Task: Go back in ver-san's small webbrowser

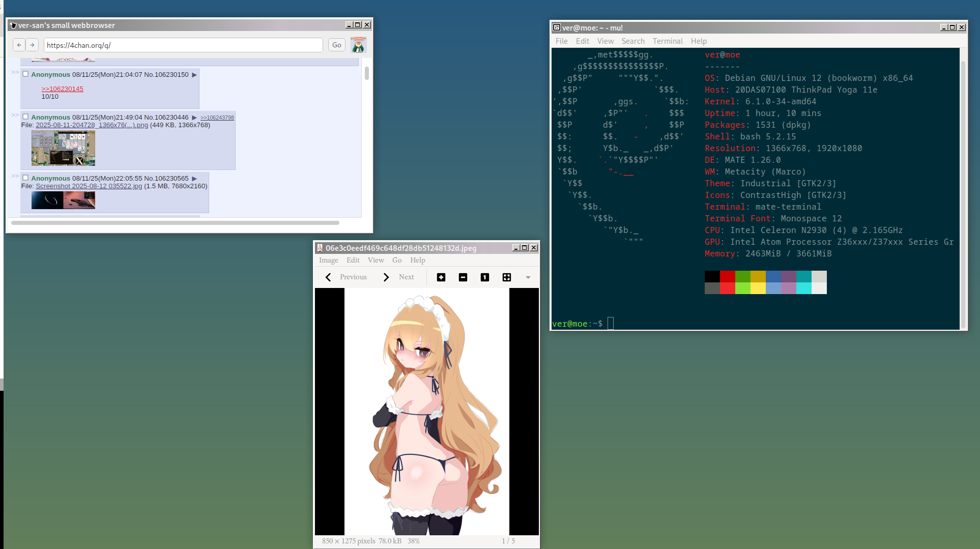Action: [x=19, y=45]
